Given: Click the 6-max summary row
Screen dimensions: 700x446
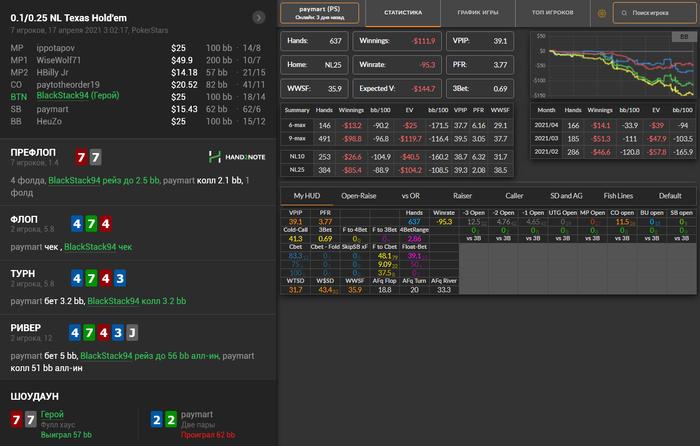Looking at the screenshot, I should click(x=397, y=125).
